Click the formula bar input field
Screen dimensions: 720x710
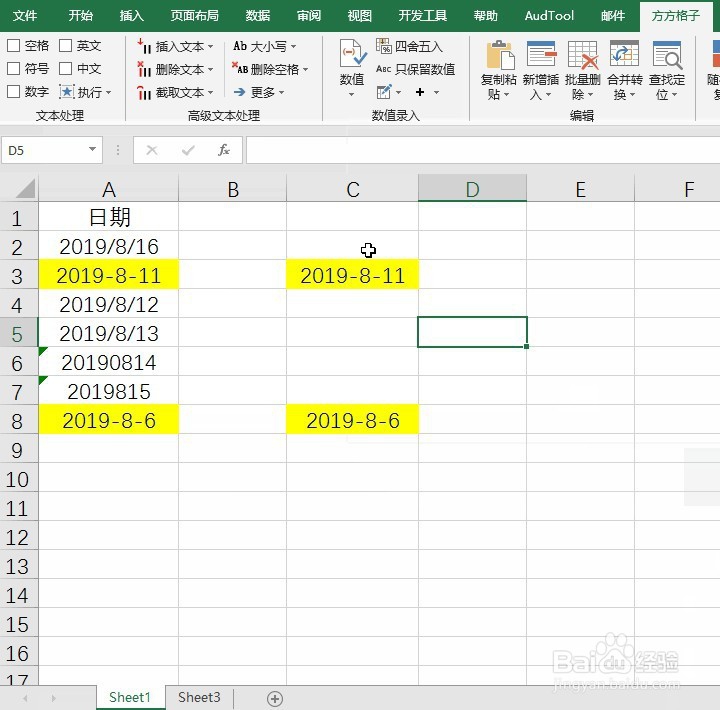click(483, 150)
